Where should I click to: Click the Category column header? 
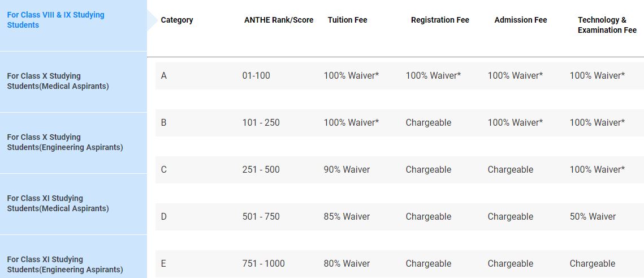click(x=176, y=20)
